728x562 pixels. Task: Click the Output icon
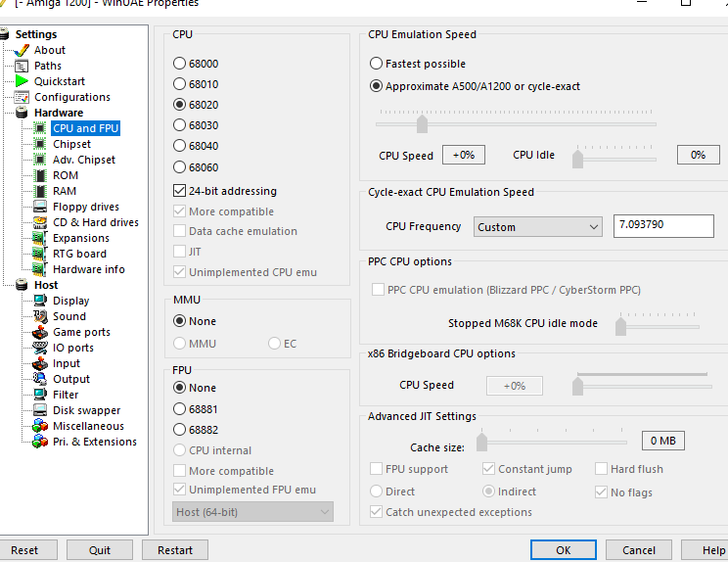click(x=40, y=379)
